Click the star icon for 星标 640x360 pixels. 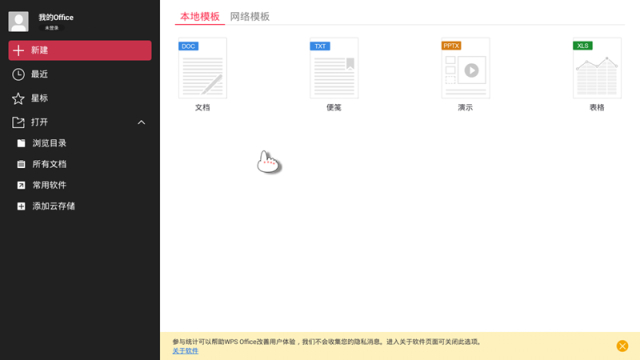pyautogui.click(x=18, y=98)
